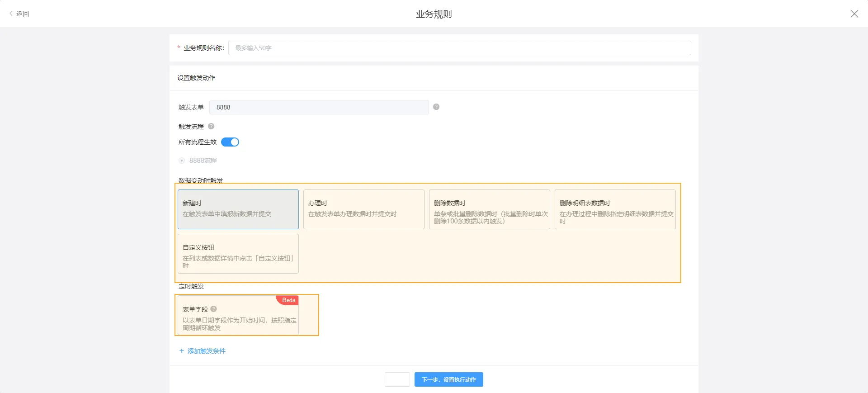
Task: Open the 触发表单 selector showing 8888
Action: tap(319, 107)
